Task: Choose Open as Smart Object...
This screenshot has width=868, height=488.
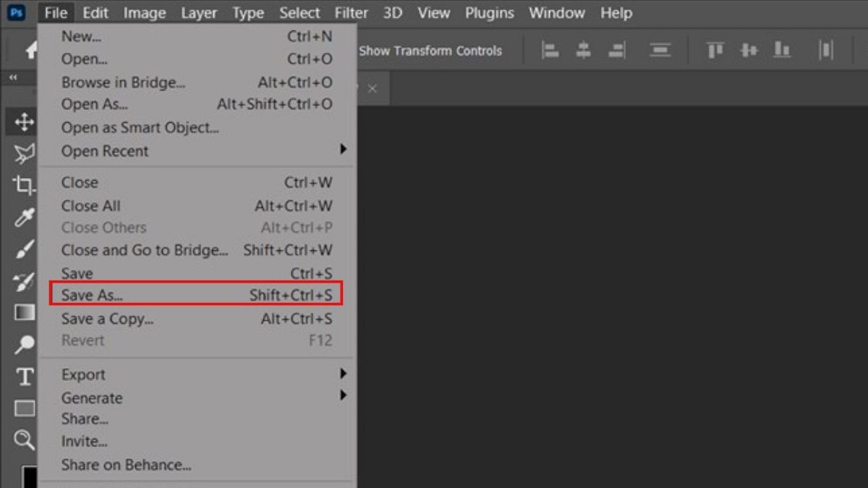Action: pos(195,127)
